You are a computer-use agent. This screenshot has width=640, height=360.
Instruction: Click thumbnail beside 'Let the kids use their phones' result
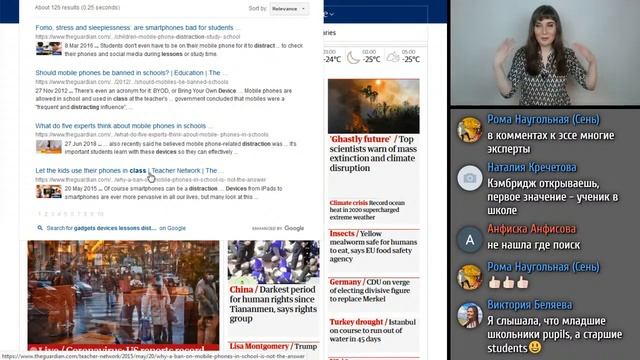49,191
